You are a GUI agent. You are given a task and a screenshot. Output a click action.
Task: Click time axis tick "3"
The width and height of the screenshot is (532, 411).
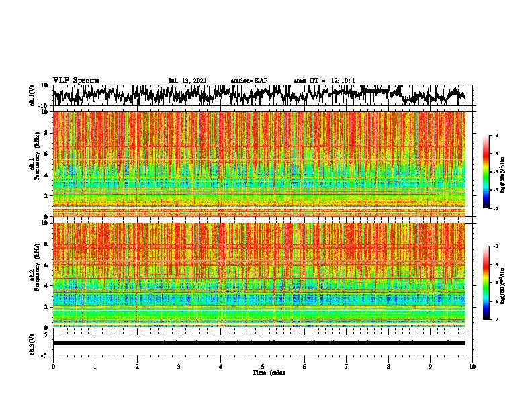(x=179, y=367)
